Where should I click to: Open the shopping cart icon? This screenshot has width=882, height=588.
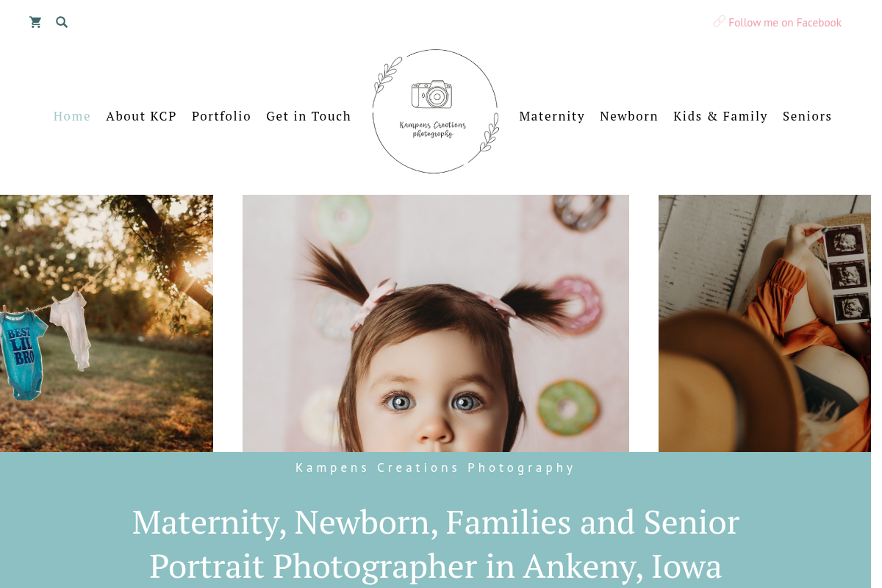tap(35, 22)
